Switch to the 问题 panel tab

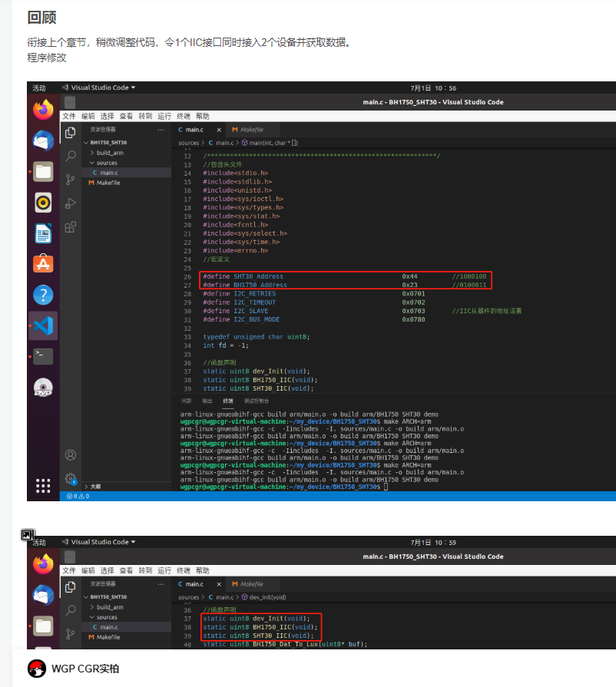pos(187,401)
